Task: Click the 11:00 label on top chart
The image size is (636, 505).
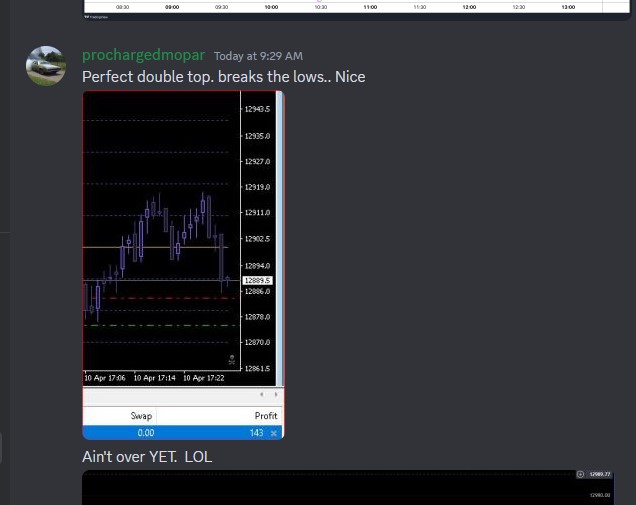Action: click(370, 7)
